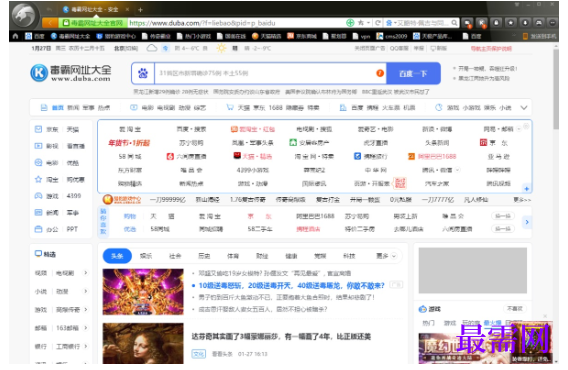Open the 4399小游戏 link
The width and height of the screenshot is (568, 370).
point(252,170)
